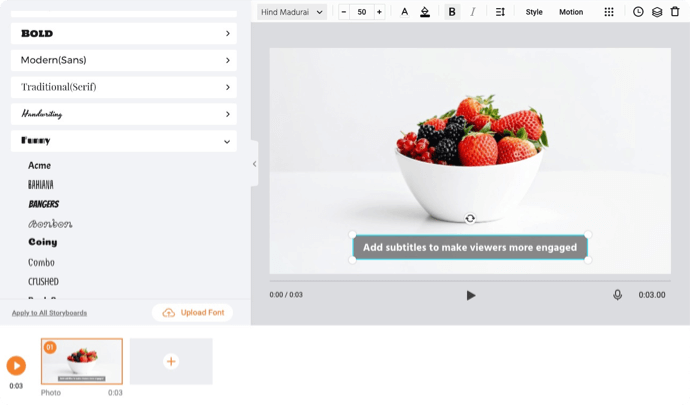Expand the Handwriting font category
The image size is (690, 405).
pyautogui.click(x=124, y=114)
